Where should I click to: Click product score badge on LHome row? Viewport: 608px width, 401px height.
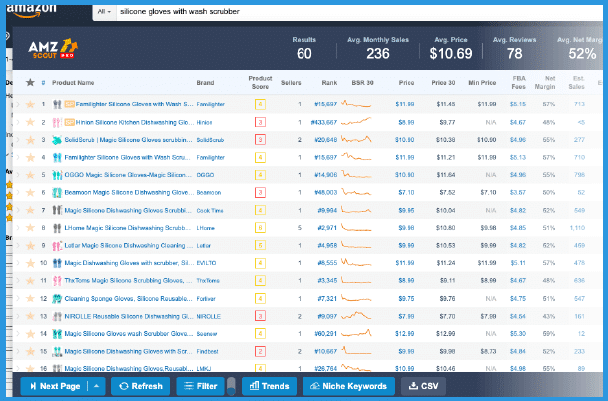point(260,228)
